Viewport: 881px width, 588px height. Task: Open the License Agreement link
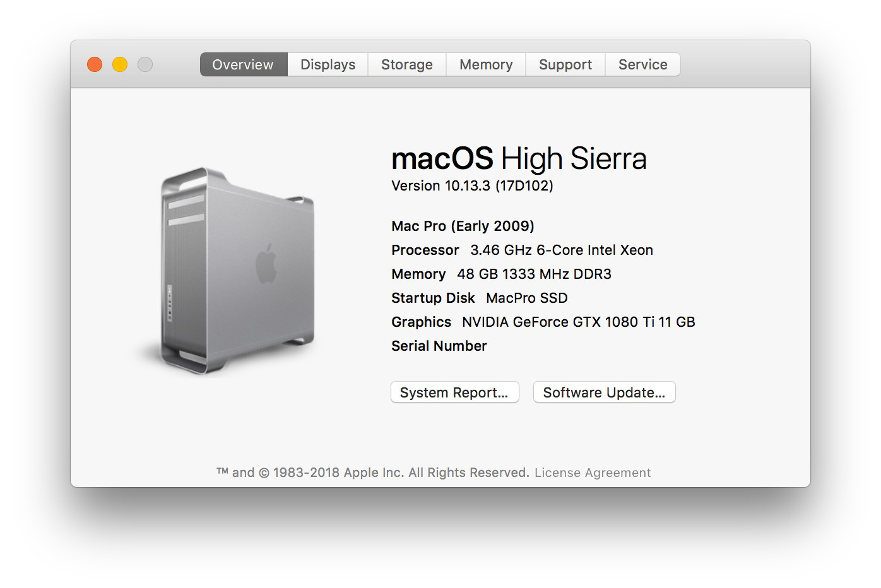point(593,473)
